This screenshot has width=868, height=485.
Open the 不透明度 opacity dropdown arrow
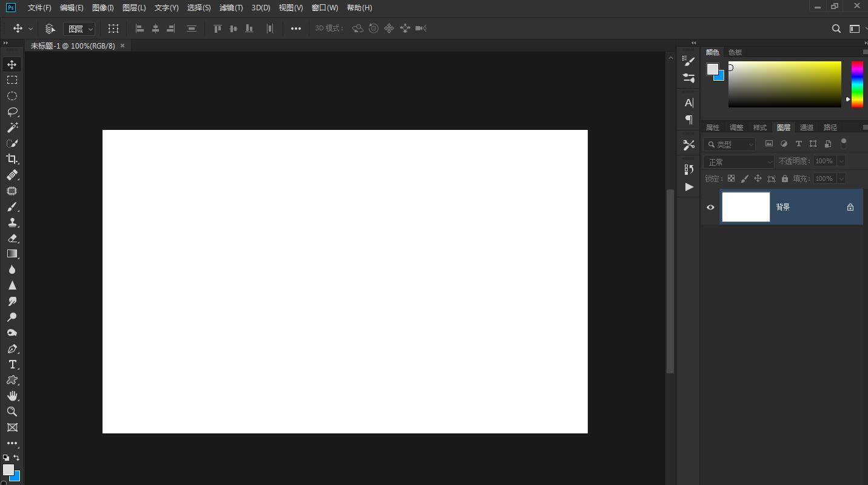841,161
